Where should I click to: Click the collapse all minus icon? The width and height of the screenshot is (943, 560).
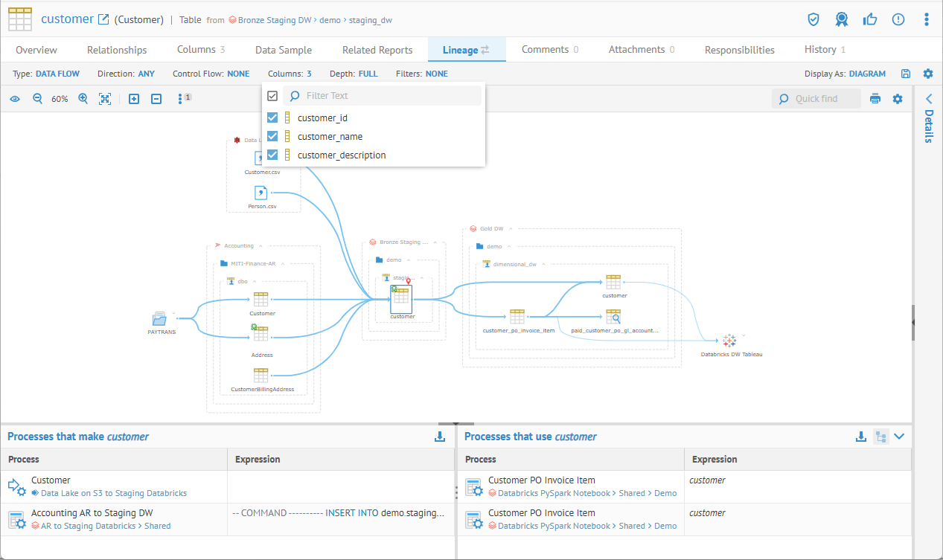(156, 99)
